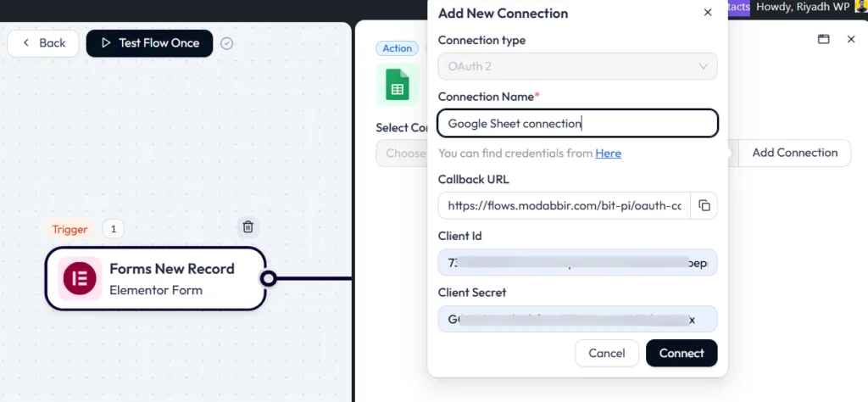Image resolution: width=868 pixels, height=402 pixels.
Task: Click the user avatar in admin bar
Action: click(861, 7)
